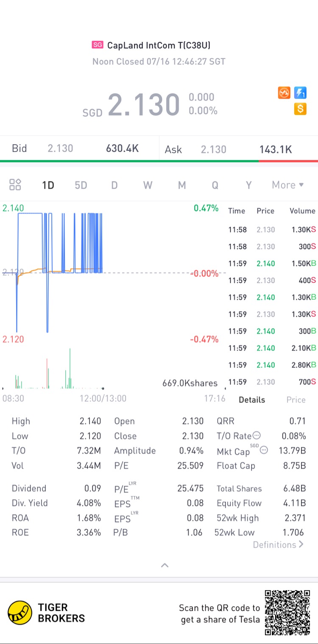Tap the info icon beside T/O Rate
The height and width of the screenshot is (644, 318).
point(257,436)
